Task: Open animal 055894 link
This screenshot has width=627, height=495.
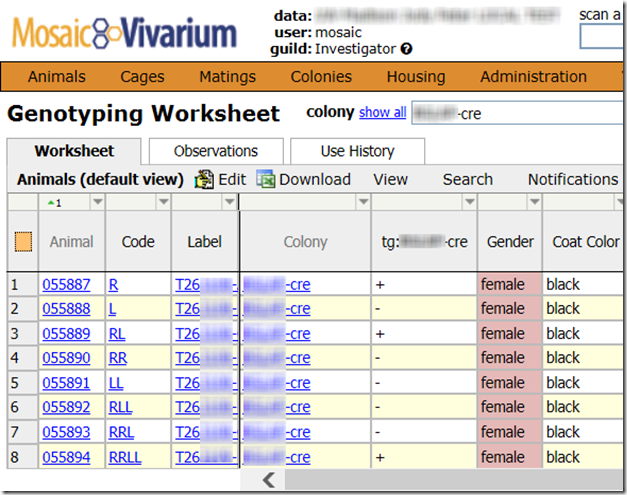Action: click(x=66, y=457)
